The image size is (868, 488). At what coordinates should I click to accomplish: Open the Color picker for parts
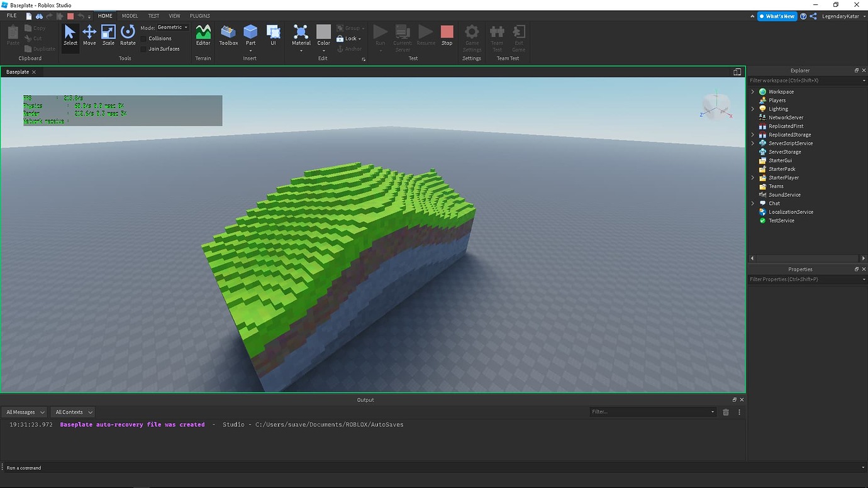coord(323,35)
